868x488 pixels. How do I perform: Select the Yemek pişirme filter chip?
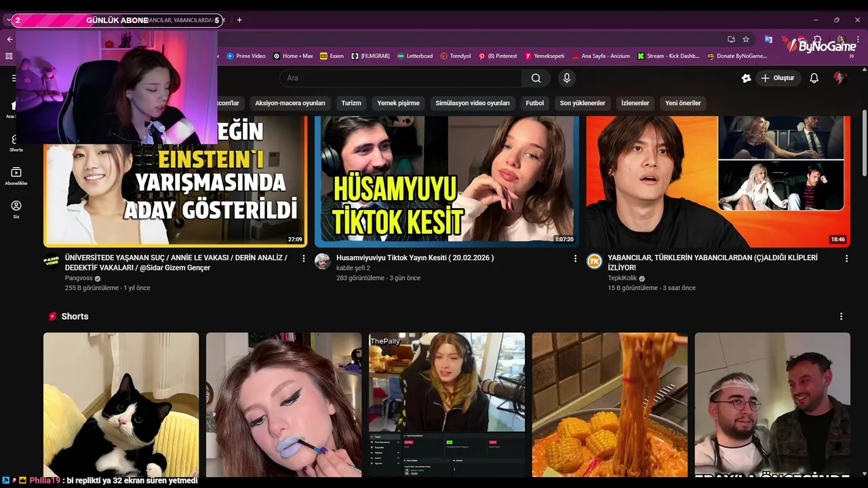coord(398,103)
